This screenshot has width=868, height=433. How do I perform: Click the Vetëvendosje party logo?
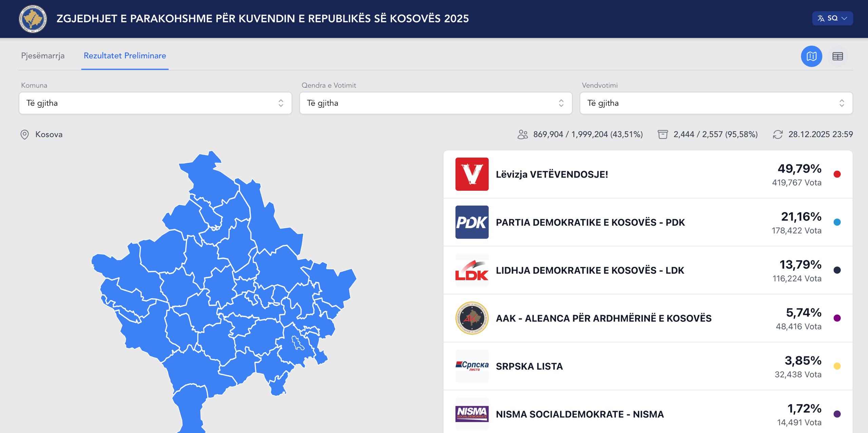tap(472, 174)
